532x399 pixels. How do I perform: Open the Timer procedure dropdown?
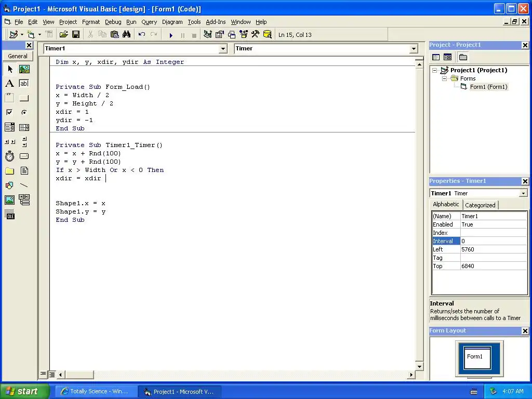[x=414, y=49]
